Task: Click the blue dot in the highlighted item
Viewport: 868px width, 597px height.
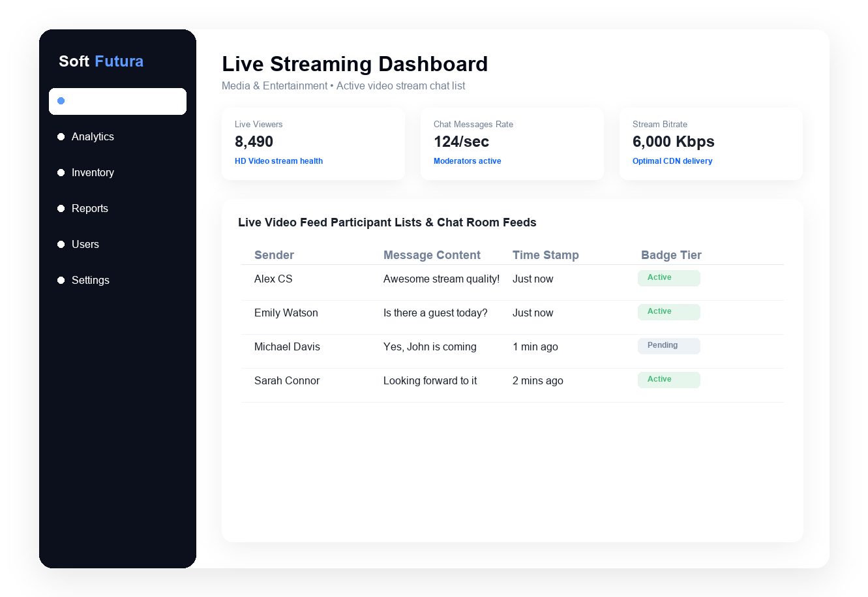Action: click(x=61, y=101)
